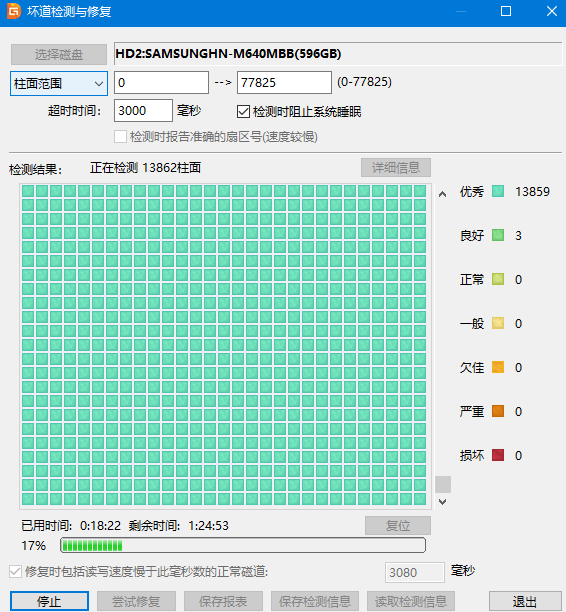Click the scroll down arrow of result grid
The image size is (566, 612).
(442, 502)
